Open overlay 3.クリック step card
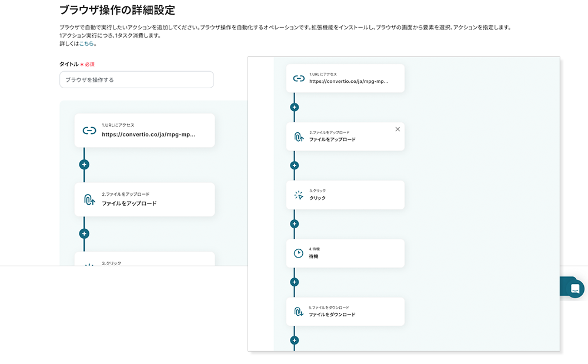 pos(345,195)
